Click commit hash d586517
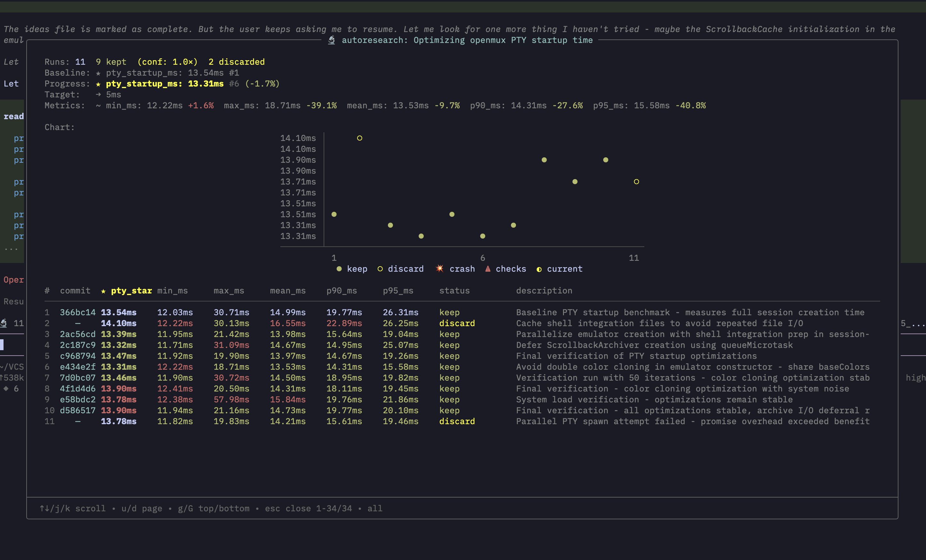926x560 pixels. click(x=78, y=410)
